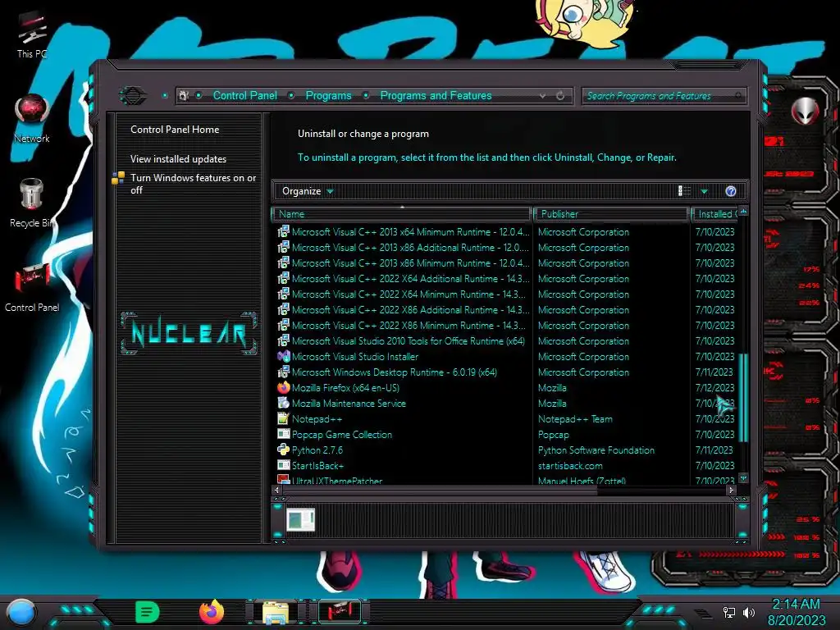The image size is (840, 630).
Task: Click the address bar location icon
Action: pos(184,96)
